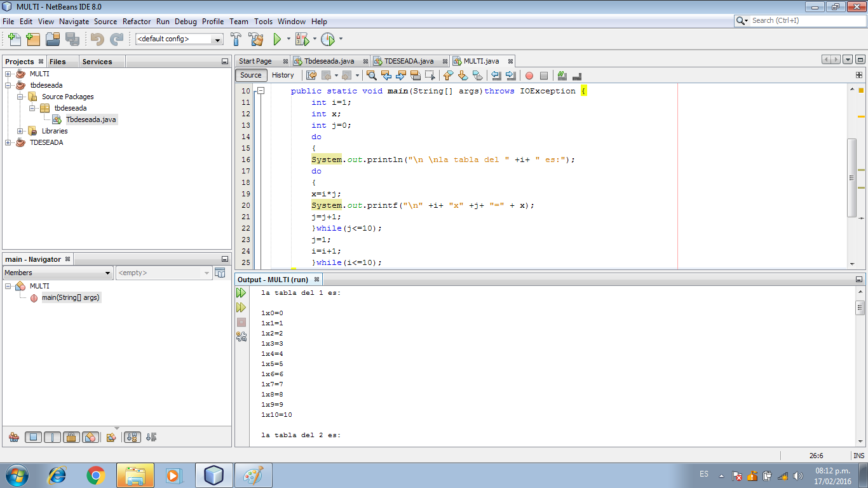Switch to History view of MULTI.java
The width and height of the screenshot is (868, 488).
point(283,75)
